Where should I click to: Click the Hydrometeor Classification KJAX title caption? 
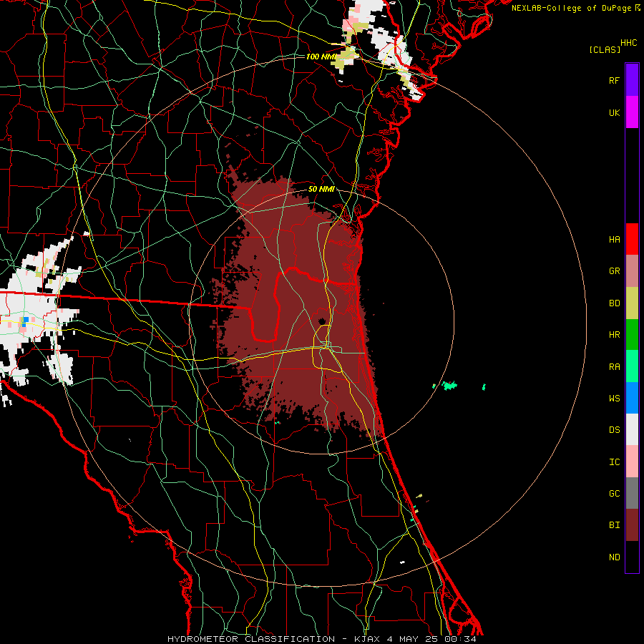[321, 639]
